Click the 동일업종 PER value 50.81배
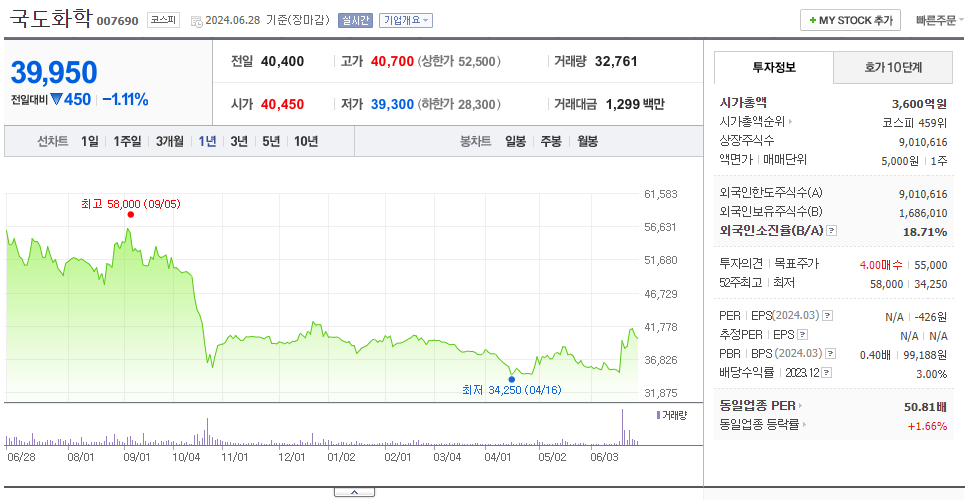 [x=925, y=407]
